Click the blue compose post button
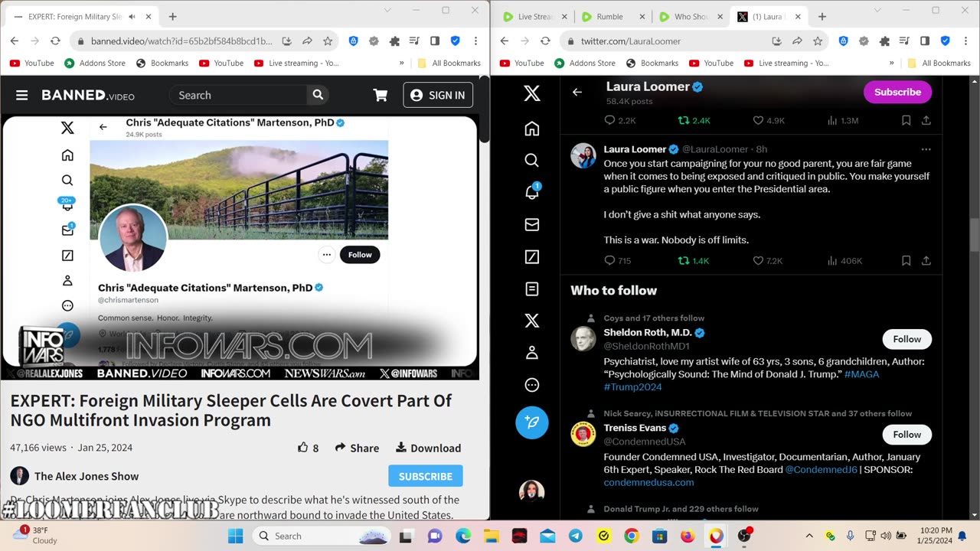Image resolution: width=980 pixels, height=551 pixels. (532, 422)
